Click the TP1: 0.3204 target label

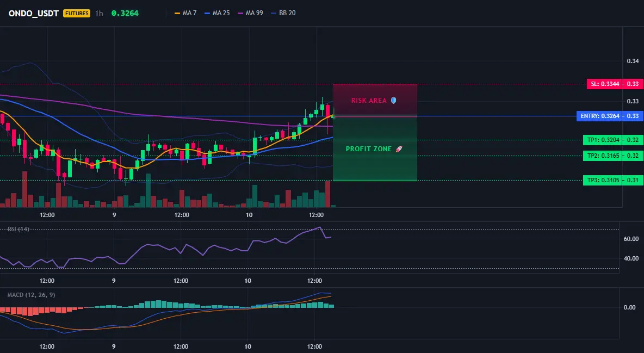603,140
